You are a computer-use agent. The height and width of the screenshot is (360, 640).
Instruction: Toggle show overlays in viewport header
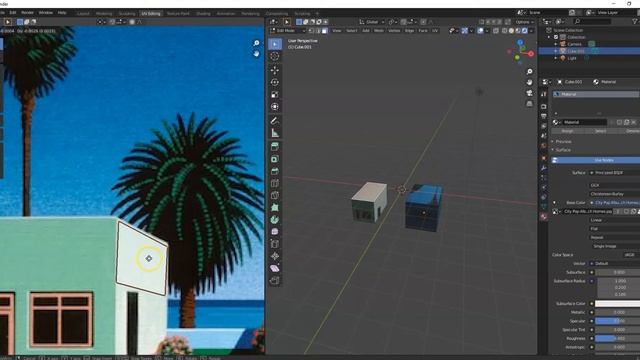tap(481, 31)
